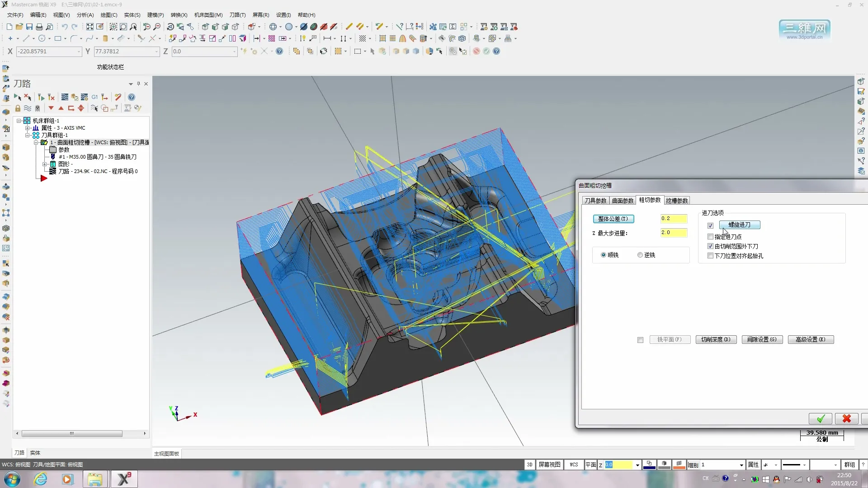Click the 切削深度(D) button
This screenshot has height=488, width=868.
click(x=716, y=340)
